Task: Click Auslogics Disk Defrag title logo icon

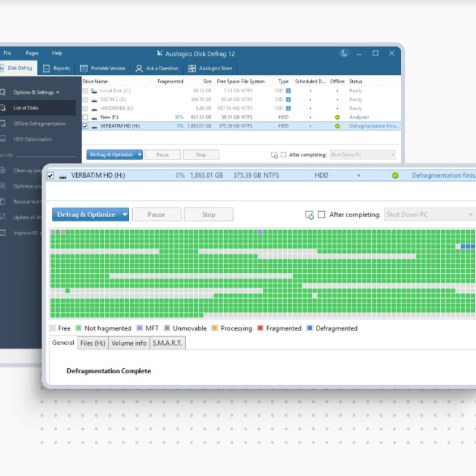Action: tap(159, 54)
